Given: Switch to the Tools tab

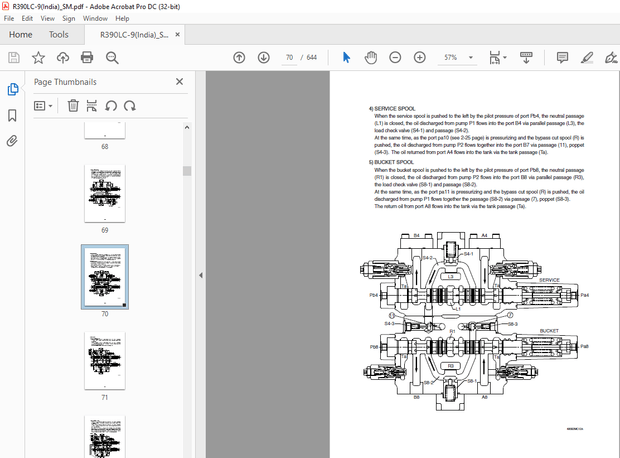Looking at the screenshot, I should click(x=59, y=34).
